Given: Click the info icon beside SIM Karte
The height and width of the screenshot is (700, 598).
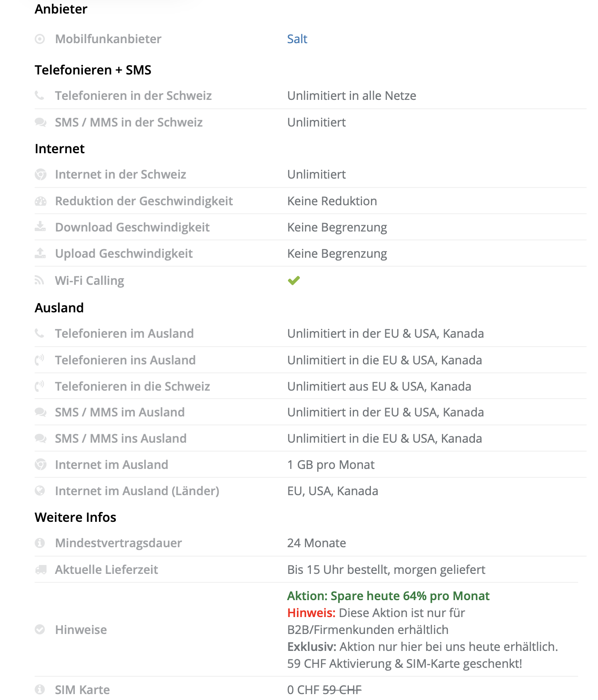Looking at the screenshot, I should coord(40,689).
